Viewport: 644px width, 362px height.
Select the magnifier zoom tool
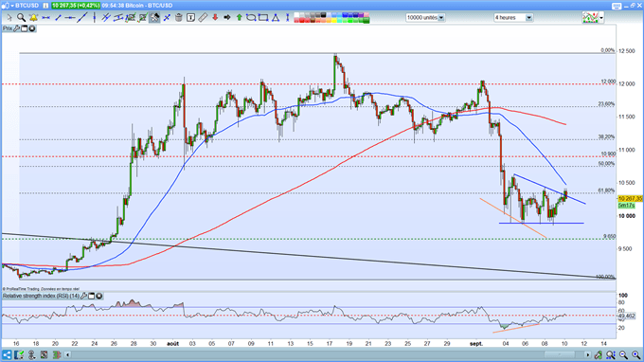tap(21, 17)
